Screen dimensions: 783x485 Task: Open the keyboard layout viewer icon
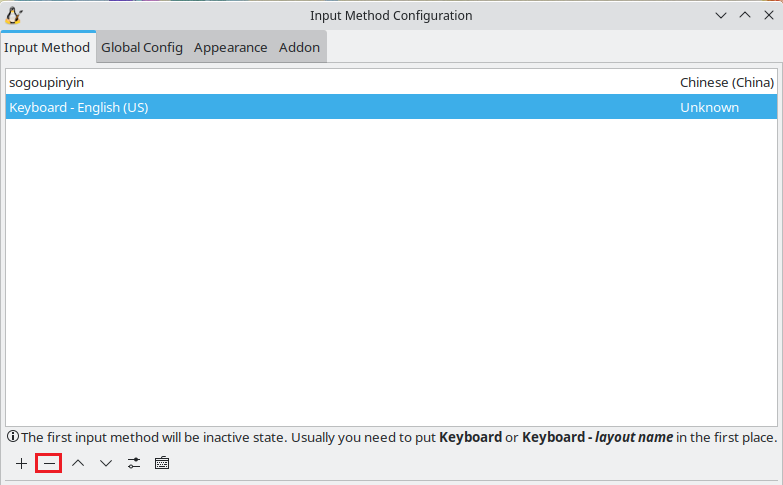coord(162,464)
